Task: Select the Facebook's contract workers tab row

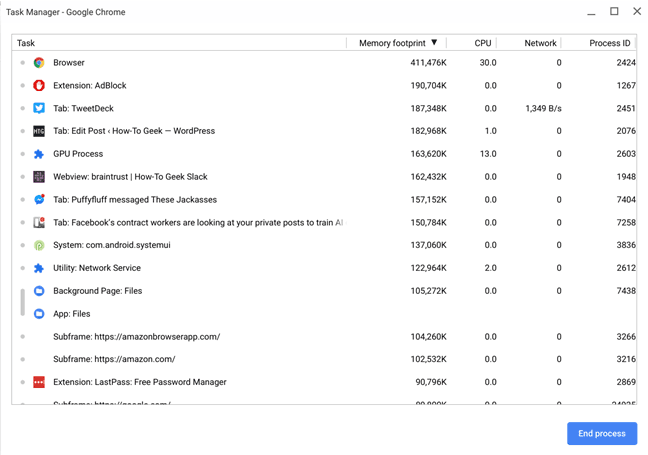Action: tap(324, 222)
